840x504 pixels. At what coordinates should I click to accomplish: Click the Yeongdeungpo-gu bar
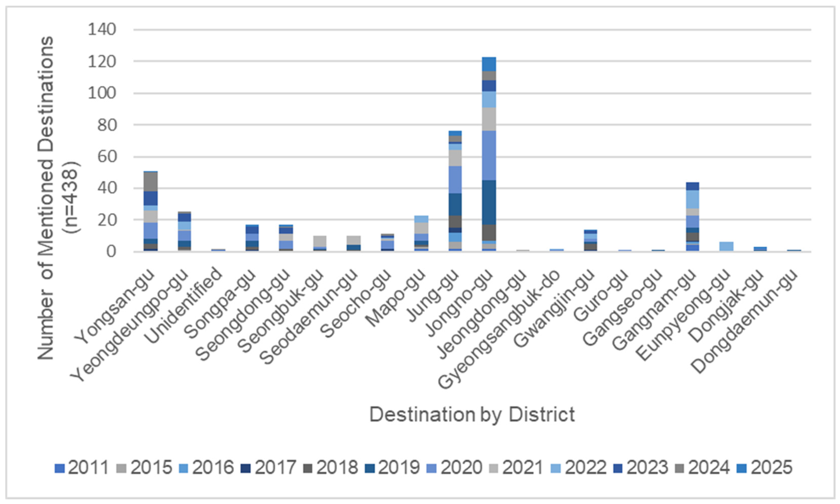tap(184, 232)
